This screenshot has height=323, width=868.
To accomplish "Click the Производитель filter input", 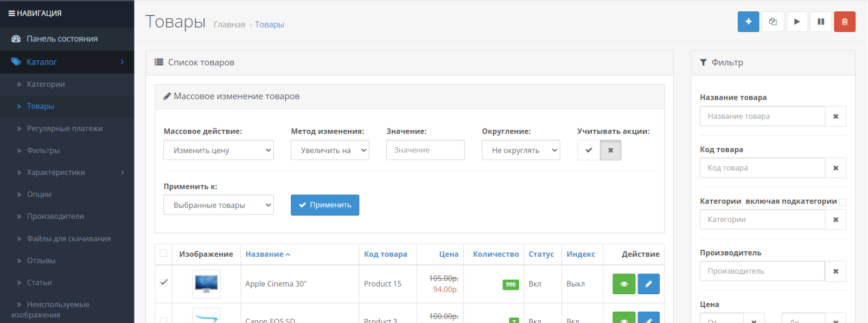I will click(x=763, y=271).
